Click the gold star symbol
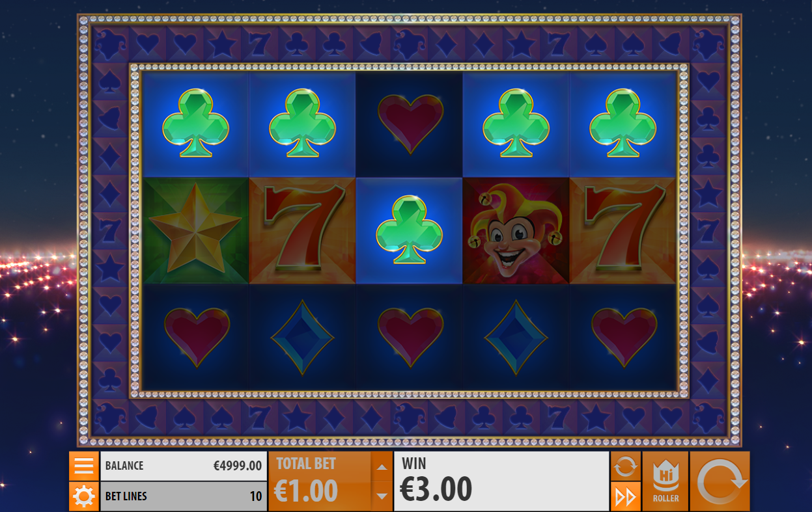812x512 pixels. click(195, 231)
